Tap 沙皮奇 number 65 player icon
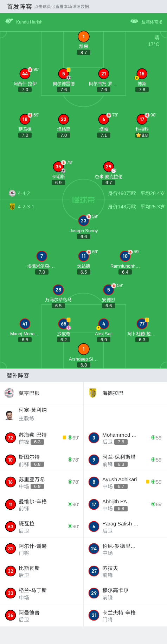 pos(64,324)
